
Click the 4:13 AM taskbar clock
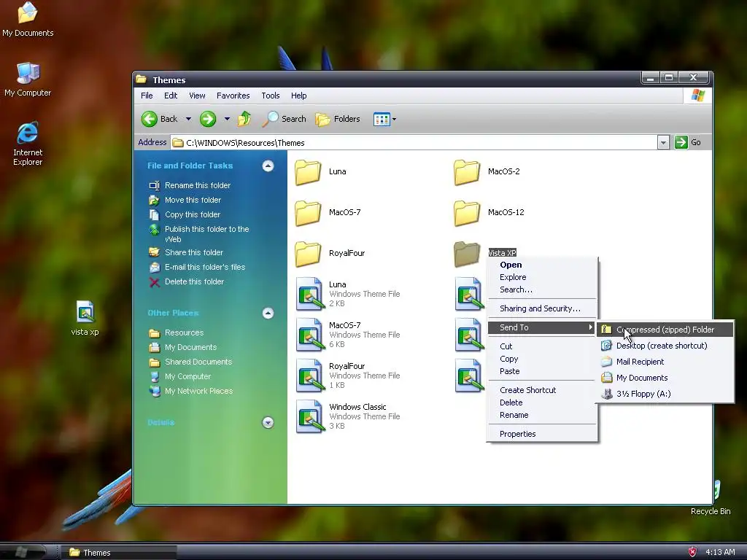(720, 553)
